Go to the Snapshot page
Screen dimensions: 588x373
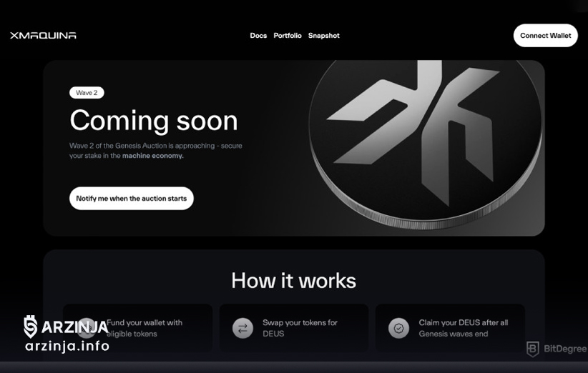tap(323, 36)
